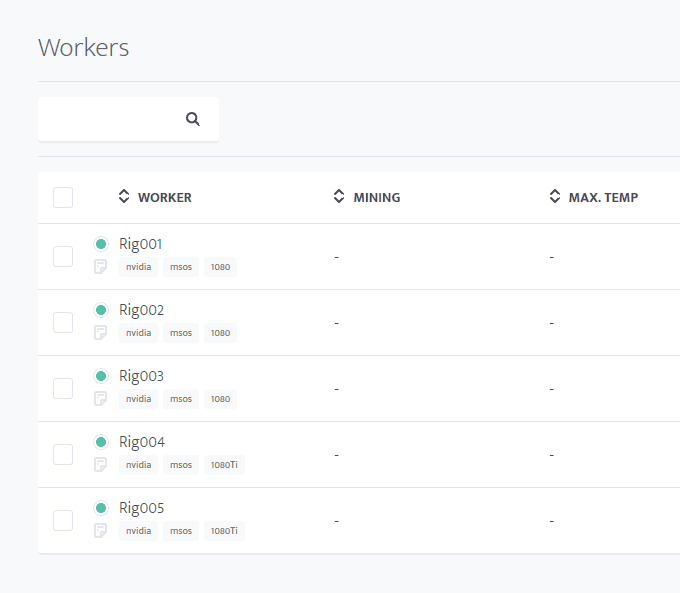The width and height of the screenshot is (680, 593).
Task: Click Rig003 green online status dot
Action: click(x=101, y=376)
